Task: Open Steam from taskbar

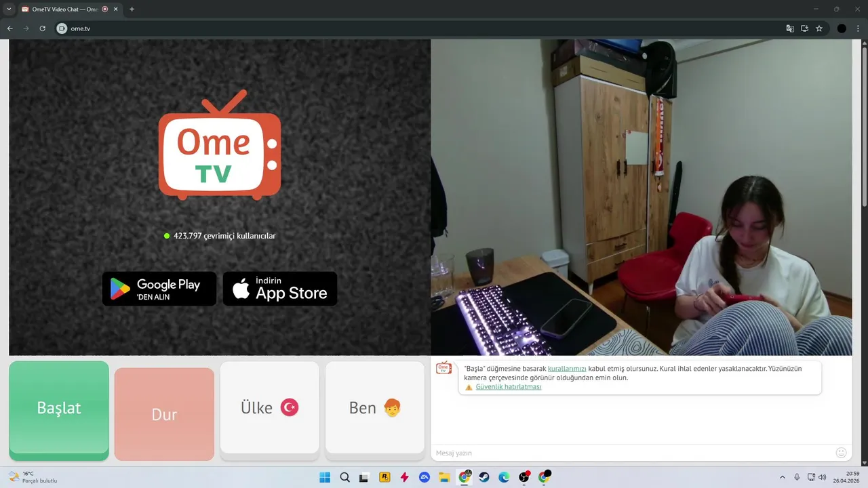Action: pyautogui.click(x=484, y=477)
